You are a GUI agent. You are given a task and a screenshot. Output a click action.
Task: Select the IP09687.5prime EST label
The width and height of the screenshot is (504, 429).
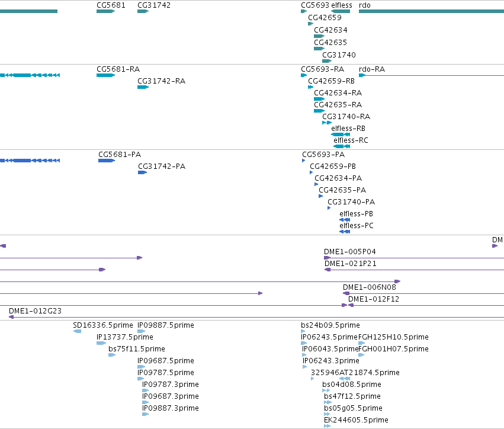(166, 361)
